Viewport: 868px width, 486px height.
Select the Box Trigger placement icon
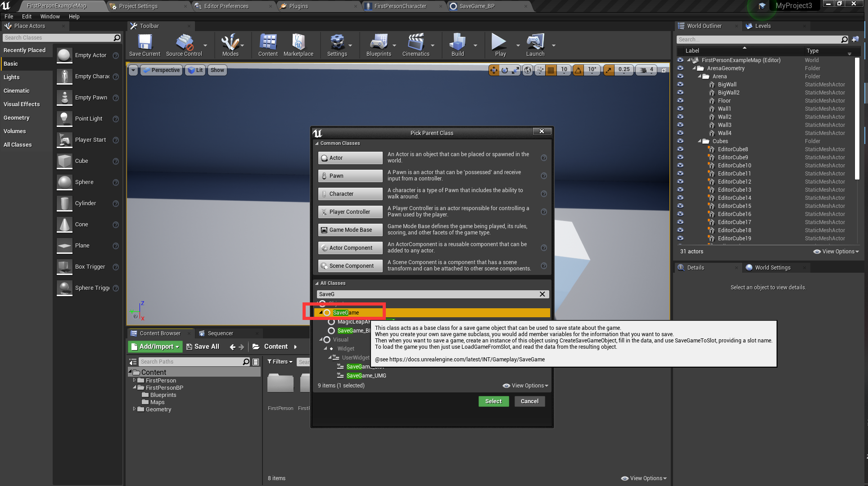click(64, 267)
